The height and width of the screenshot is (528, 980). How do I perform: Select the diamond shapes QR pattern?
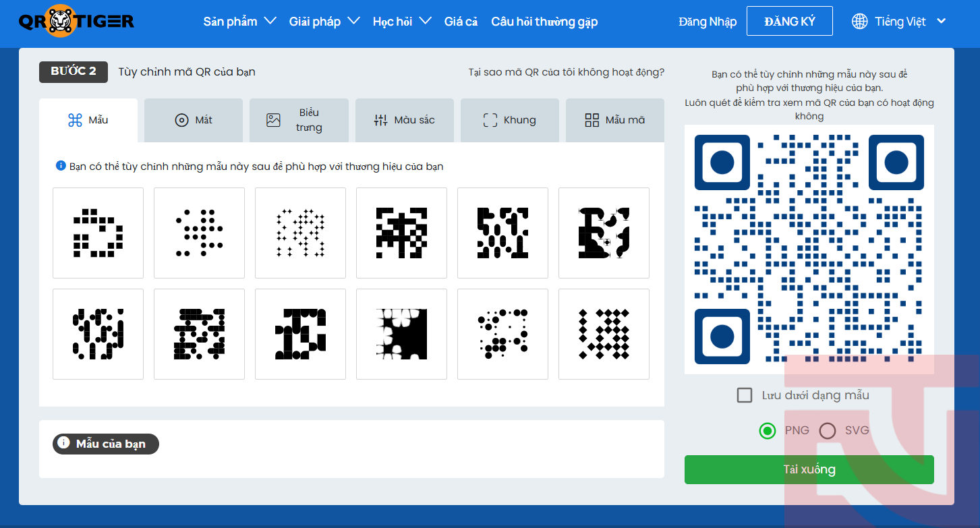pyautogui.click(x=604, y=334)
